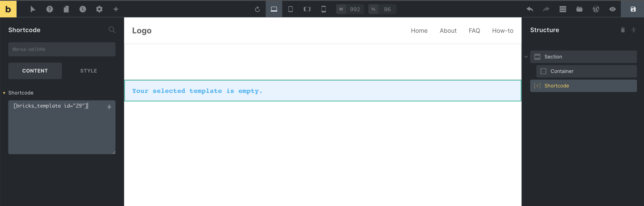Click the redo arrow icon
Image resolution: width=644 pixels, height=206 pixels.
546,9
